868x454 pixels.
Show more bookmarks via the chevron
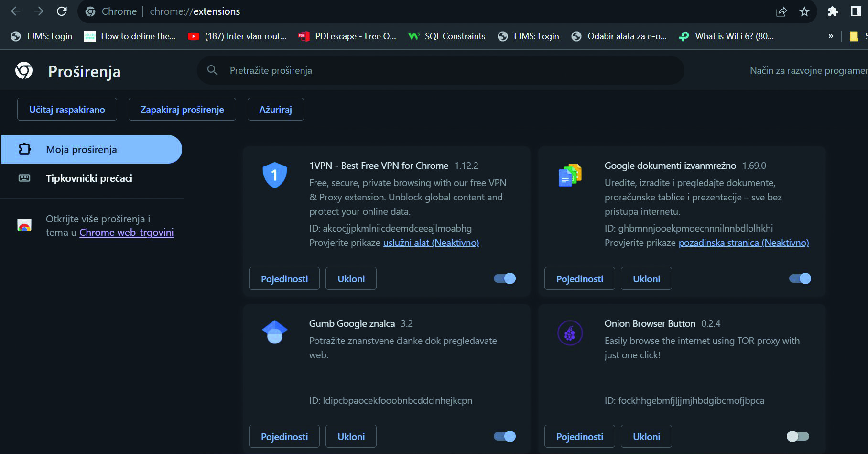click(831, 36)
